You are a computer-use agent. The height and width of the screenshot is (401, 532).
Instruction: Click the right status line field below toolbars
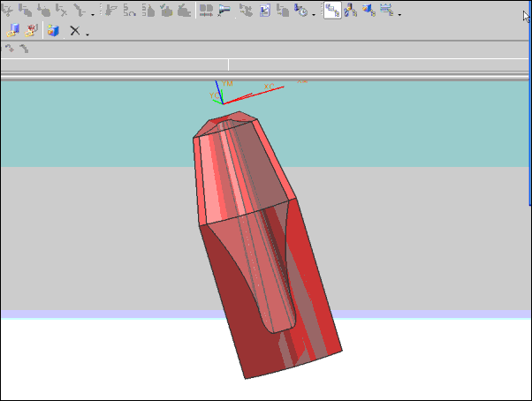pos(379,64)
